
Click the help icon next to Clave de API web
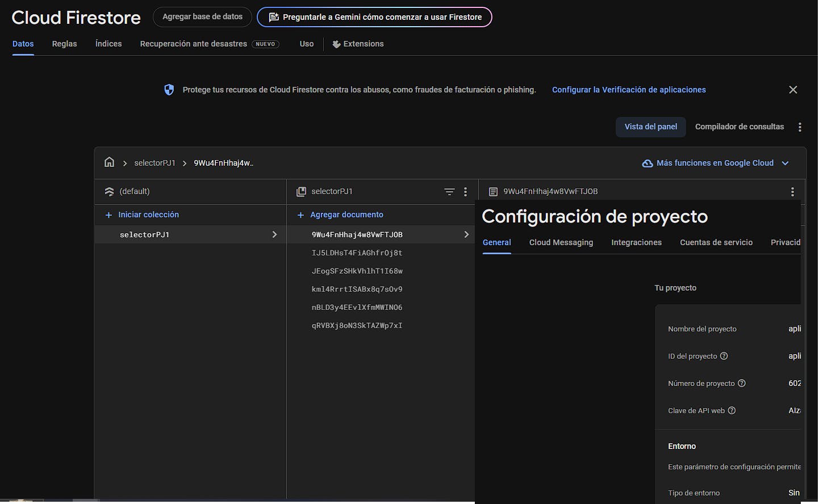(732, 410)
